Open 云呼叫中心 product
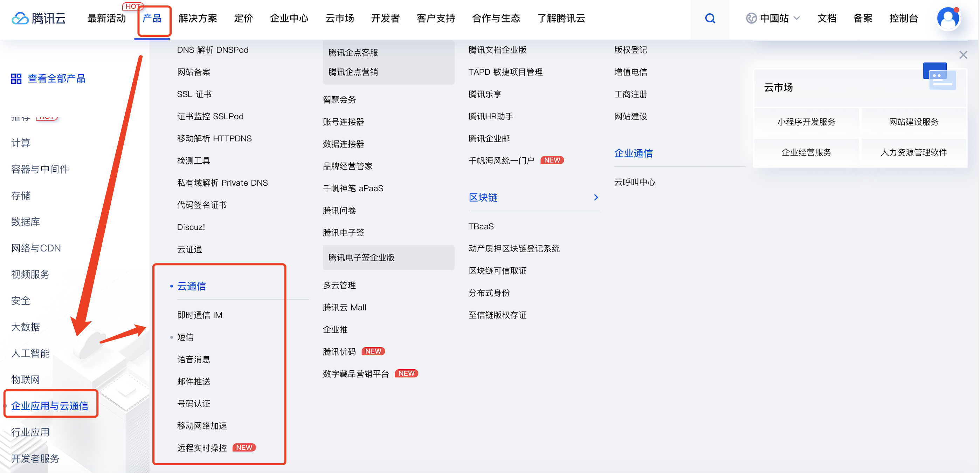 pyautogui.click(x=634, y=181)
